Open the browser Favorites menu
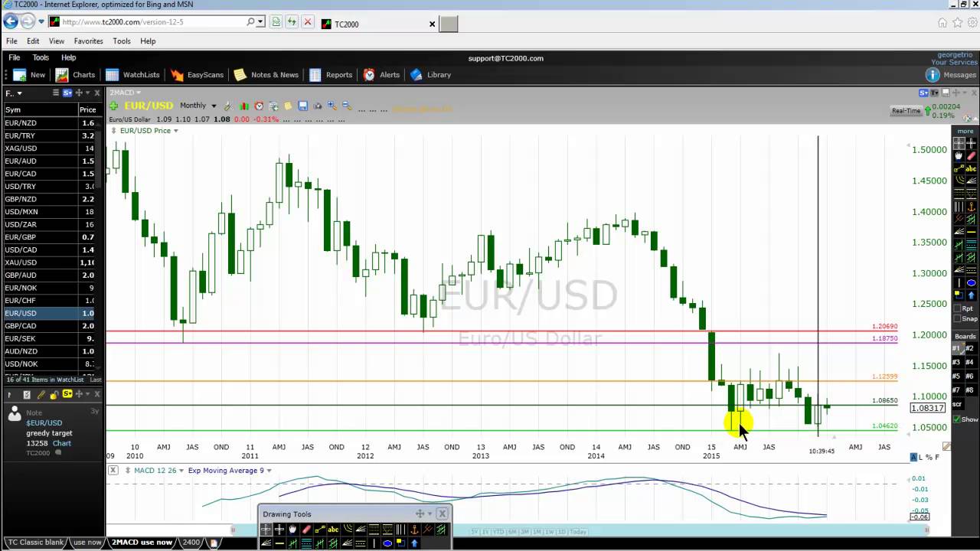Viewport: 980px width, 551px height. [x=88, y=41]
